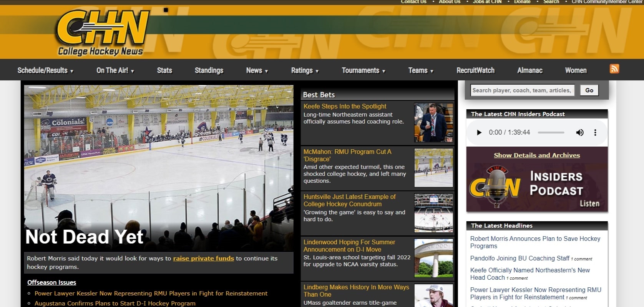Viewport: 644px width, 307px height.
Task: Click the Lindenwood arch thumbnail
Action: [433, 258]
